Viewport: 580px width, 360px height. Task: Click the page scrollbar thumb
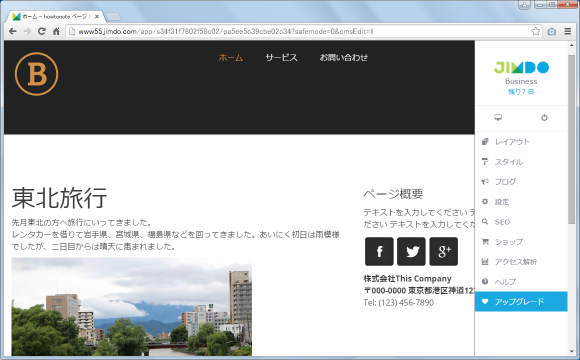[x=571, y=139]
